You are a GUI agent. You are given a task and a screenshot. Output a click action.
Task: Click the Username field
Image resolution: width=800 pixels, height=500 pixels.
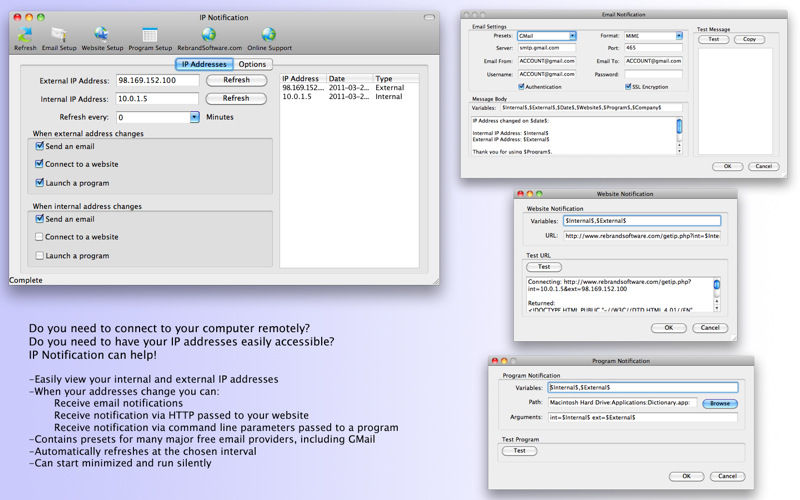click(547, 74)
